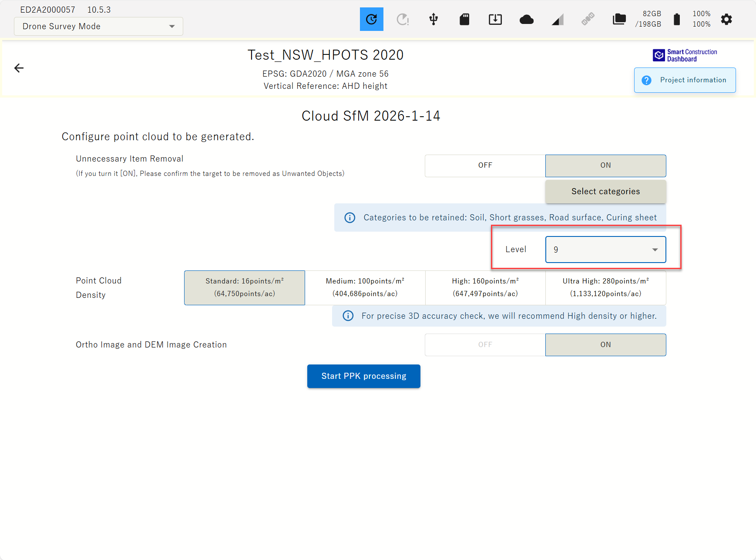
Task: Click Select categories button
Action: click(x=605, y=192)
